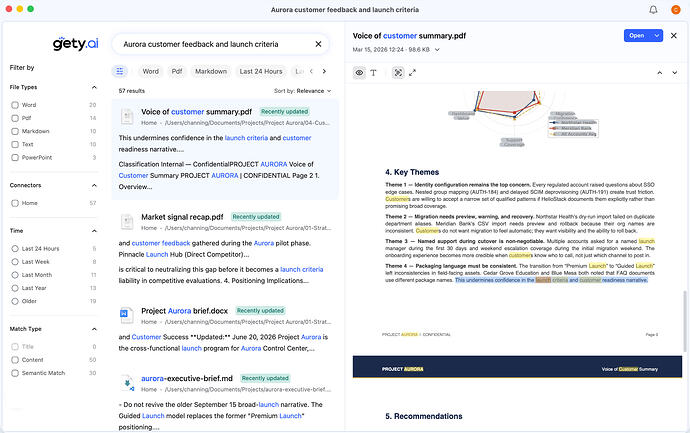Check the Semantic Match checkbox
Image resolution: width=690 pixels, height=433 pixels.
coord(15,373)
